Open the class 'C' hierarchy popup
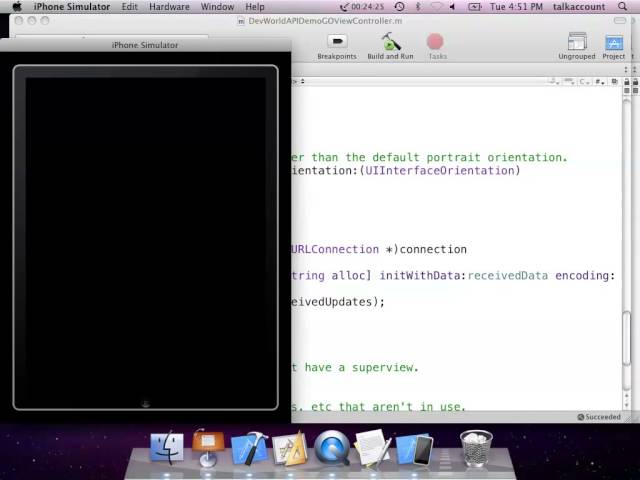The height and width of the screenshot is (480, 640). 584,82
